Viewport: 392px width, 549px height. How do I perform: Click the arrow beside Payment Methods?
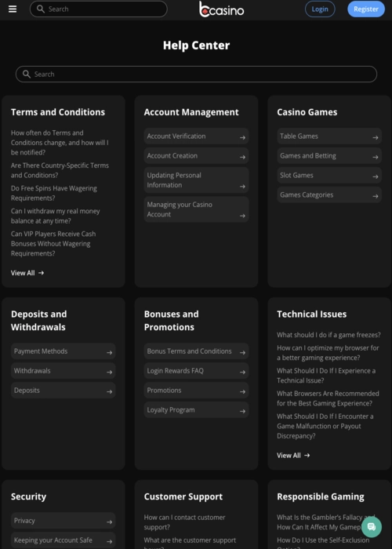[x=110, y=353]
